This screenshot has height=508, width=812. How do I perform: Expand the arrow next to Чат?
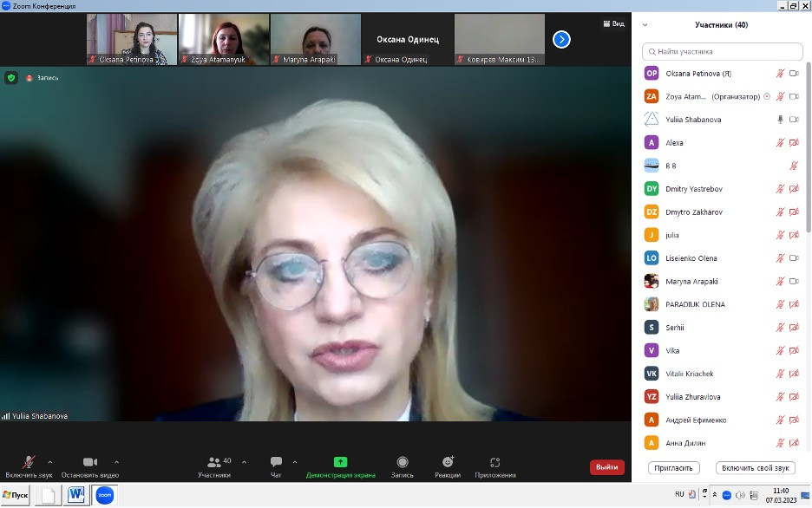point(295,462)
